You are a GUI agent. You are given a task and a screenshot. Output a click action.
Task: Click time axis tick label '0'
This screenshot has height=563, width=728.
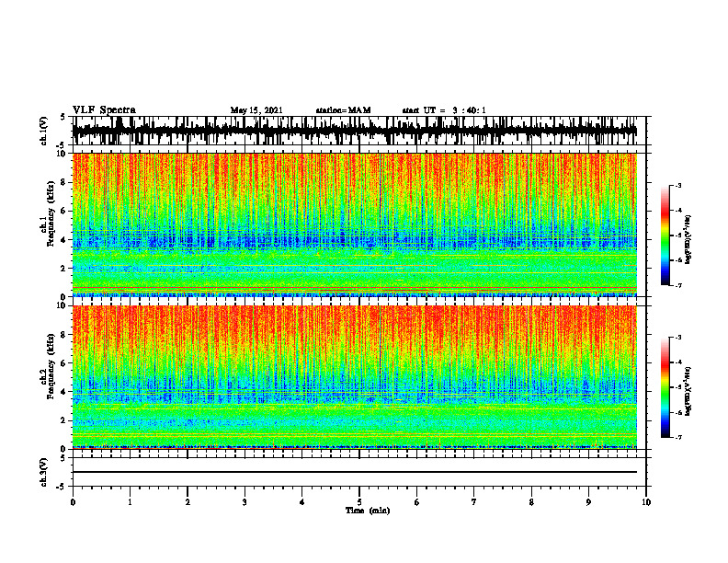73,502
